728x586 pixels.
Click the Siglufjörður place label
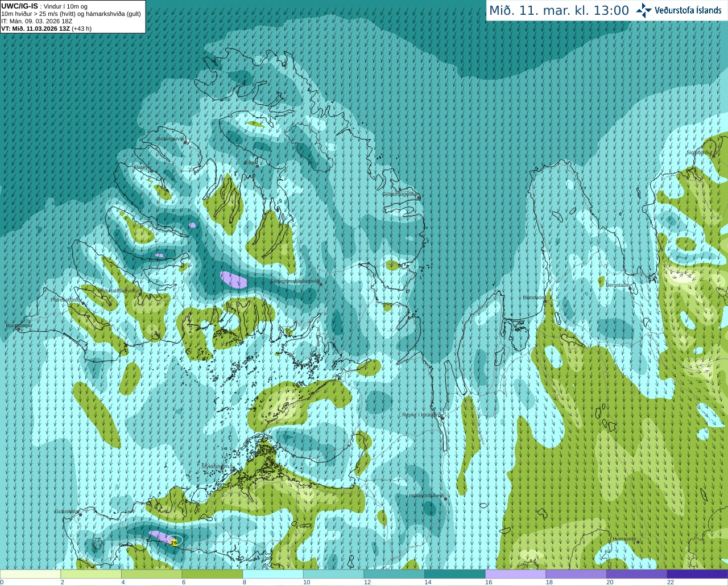click(x=699, y=152)
